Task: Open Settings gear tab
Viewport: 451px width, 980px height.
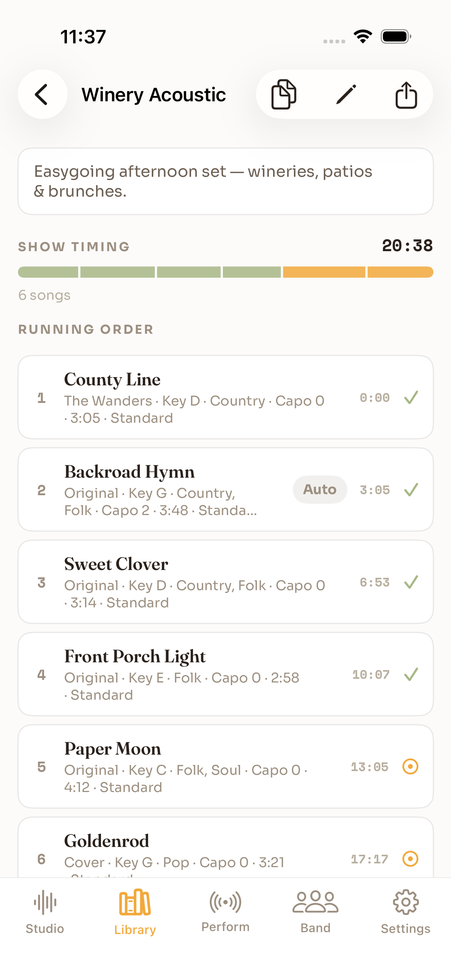Action: pyautogui.click(x=406, y=912)
